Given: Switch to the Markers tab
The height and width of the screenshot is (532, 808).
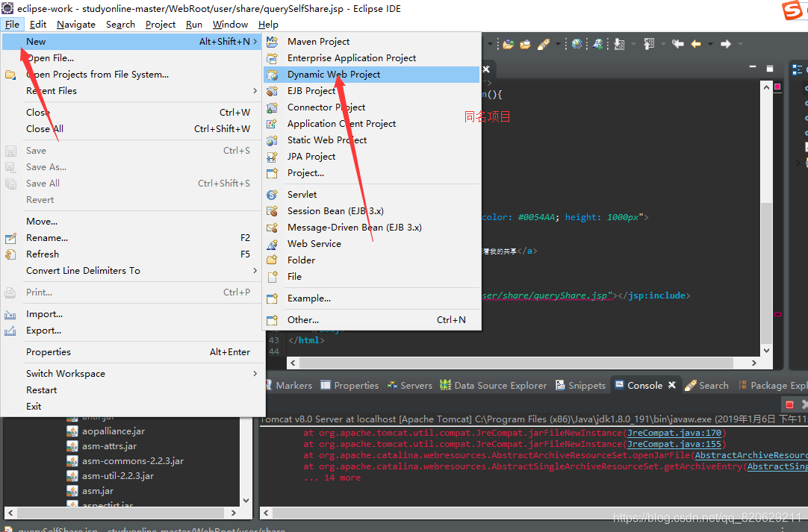Looking at the screenshot, I should coord(288,385).
